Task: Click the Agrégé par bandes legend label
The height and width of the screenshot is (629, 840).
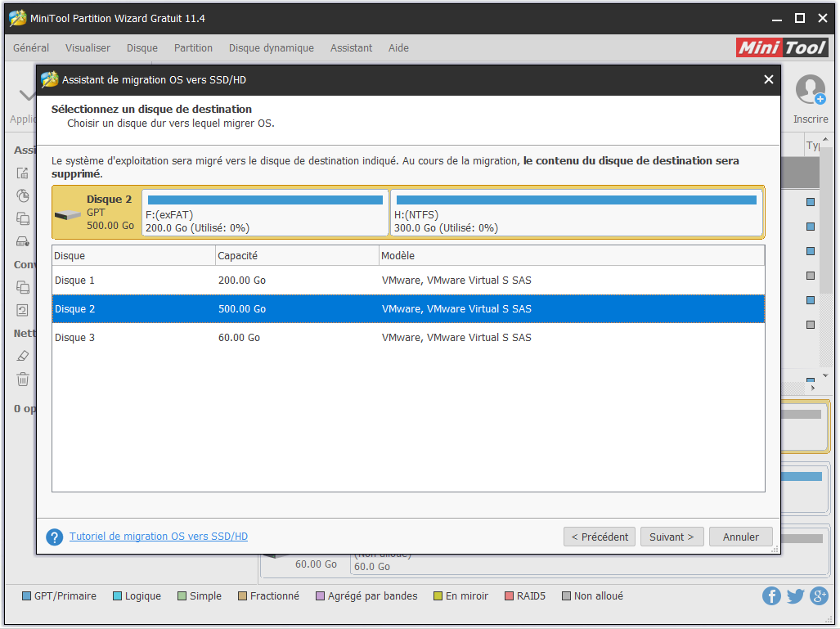Action: (372, 595)
